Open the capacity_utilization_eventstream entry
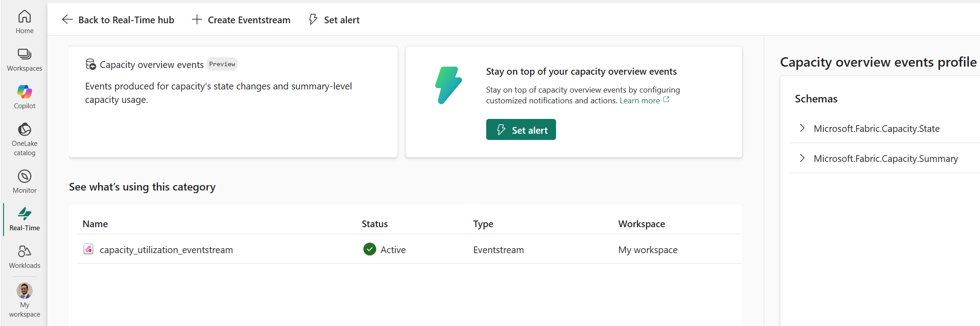 [x=166, y=250]
